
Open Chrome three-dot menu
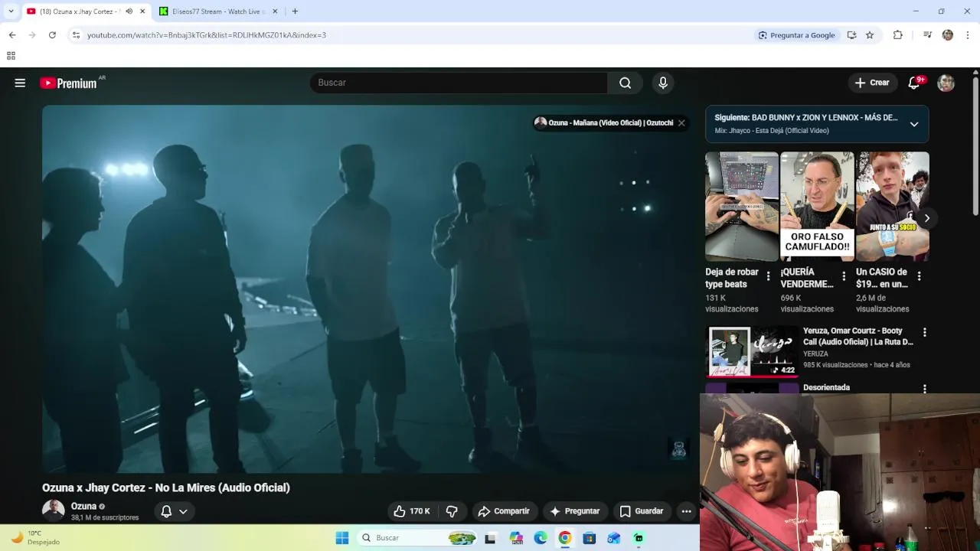[968, 35]
